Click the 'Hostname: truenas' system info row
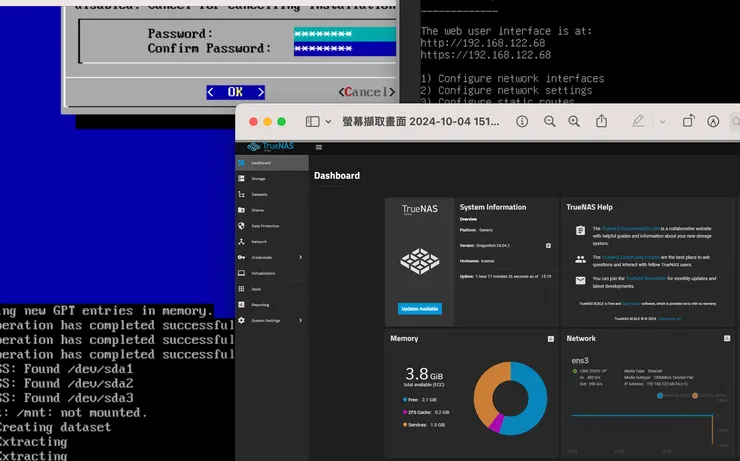This screenshot has height=461, width=740. pos(477,261)
